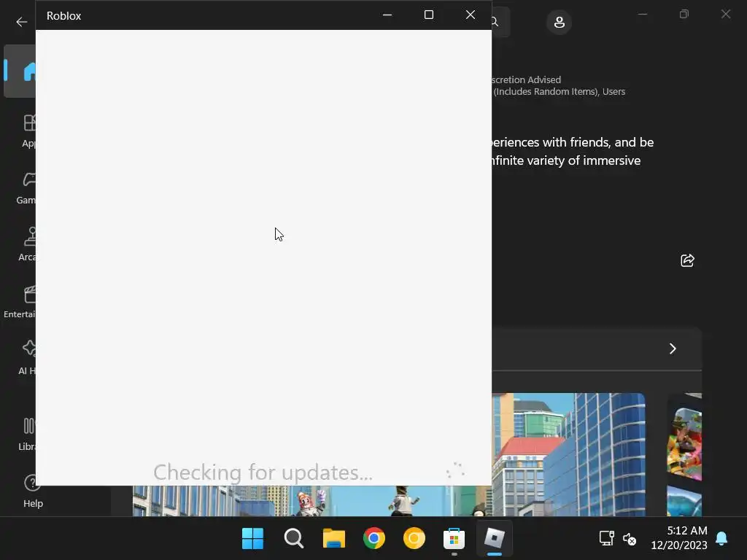Viewport: 747px width, 560px height.
Task: Open the large city Roblox screenshot thumbnail
Action: pyautogui.click(x=568, y=454)
